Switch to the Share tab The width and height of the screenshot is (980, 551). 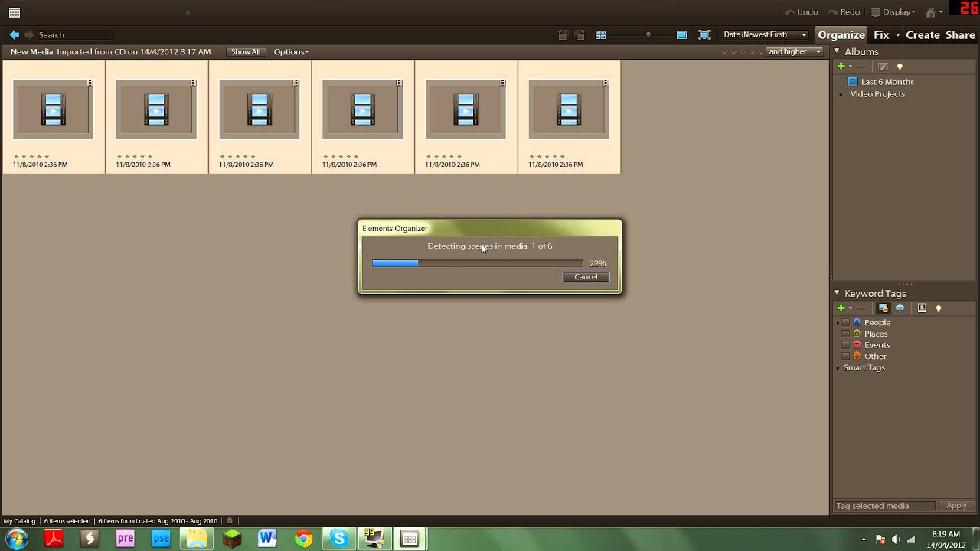(960, 35)
